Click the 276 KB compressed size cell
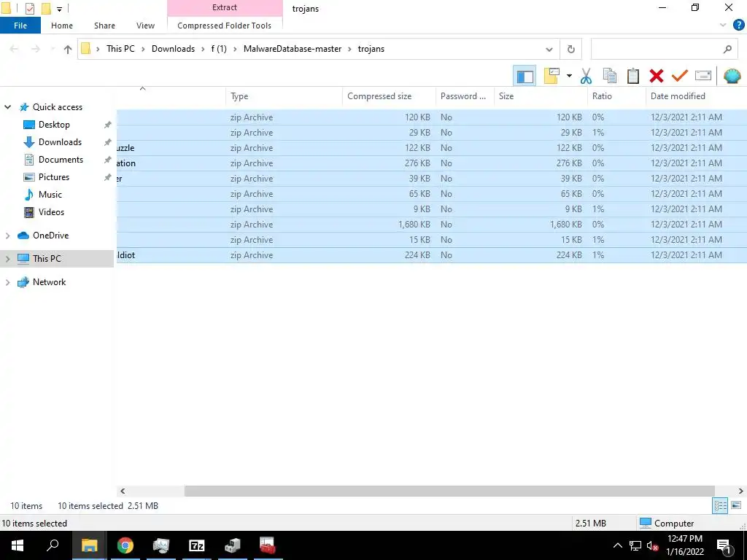The image size is (747, 560). point(417,163)
